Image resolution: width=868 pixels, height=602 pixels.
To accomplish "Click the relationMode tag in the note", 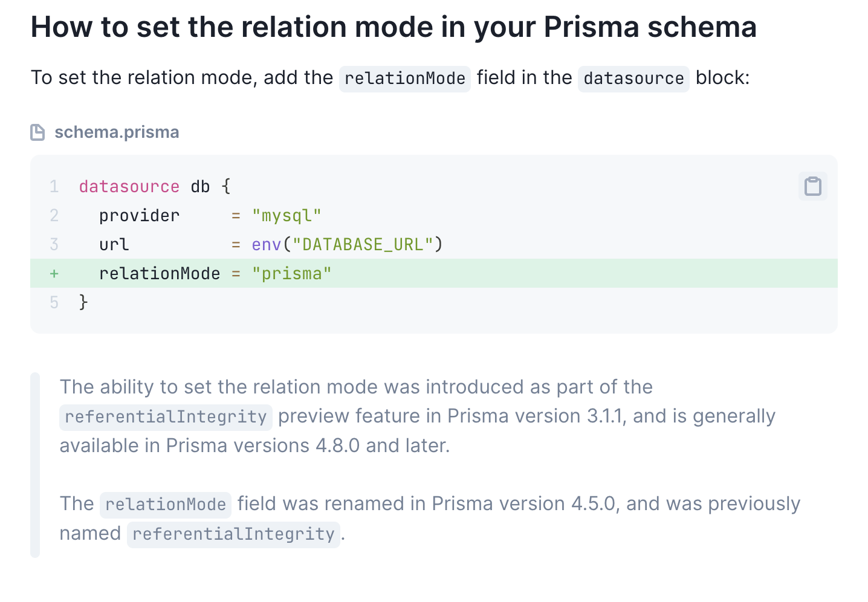I will tap(165, 505).
